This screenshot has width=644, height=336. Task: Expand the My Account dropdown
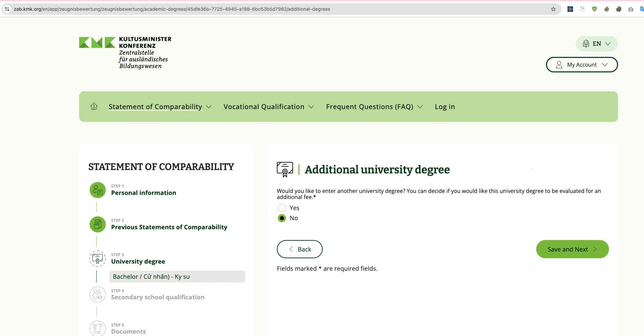(x=582, y=64)
